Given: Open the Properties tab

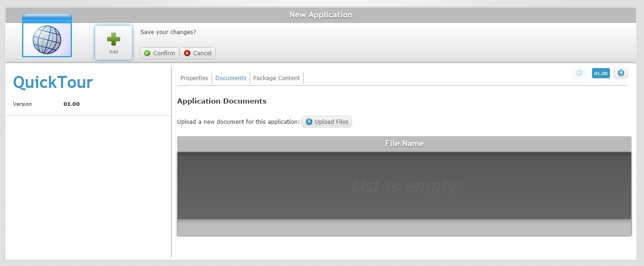Looking at the screenshot, I should [x=194, y=78].
